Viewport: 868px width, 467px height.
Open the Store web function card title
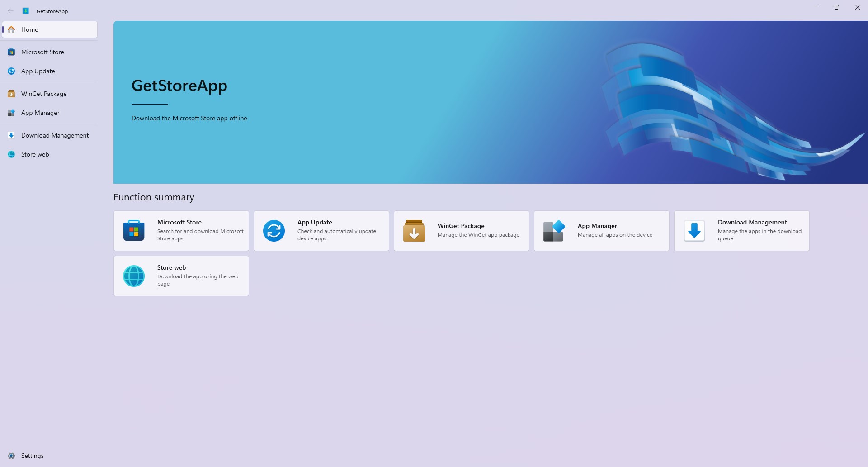coord(171,267)
